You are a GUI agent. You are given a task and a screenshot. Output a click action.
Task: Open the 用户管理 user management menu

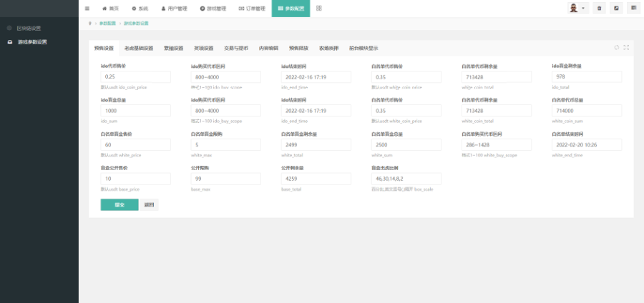(174, 9)
